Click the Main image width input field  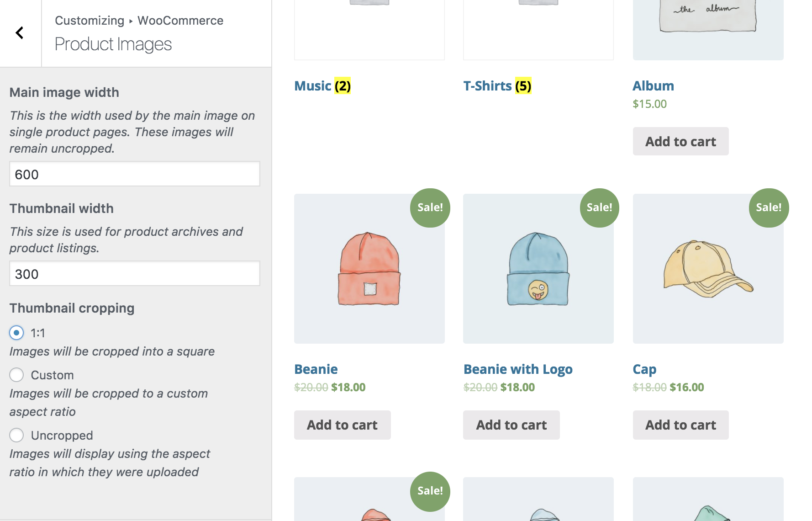[x=135, y=174]
